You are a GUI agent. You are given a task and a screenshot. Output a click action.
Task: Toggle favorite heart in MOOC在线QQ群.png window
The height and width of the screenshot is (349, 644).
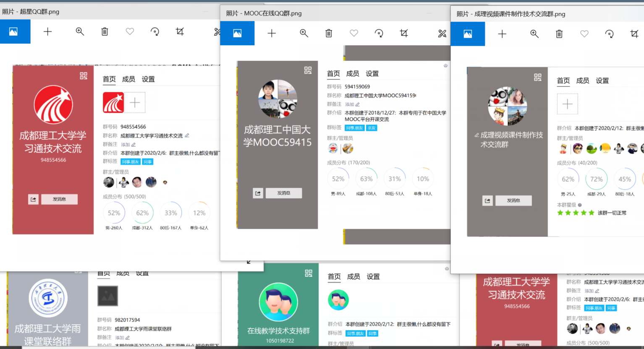[x=354, y=33]
